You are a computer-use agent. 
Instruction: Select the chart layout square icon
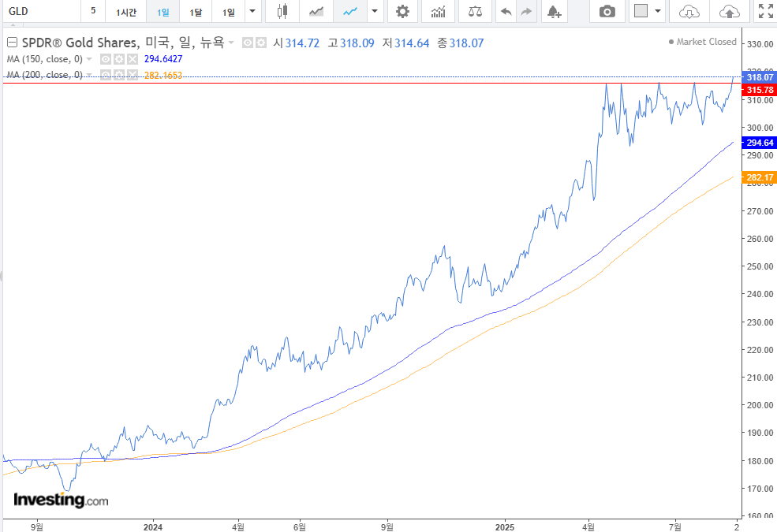(641, 11)
